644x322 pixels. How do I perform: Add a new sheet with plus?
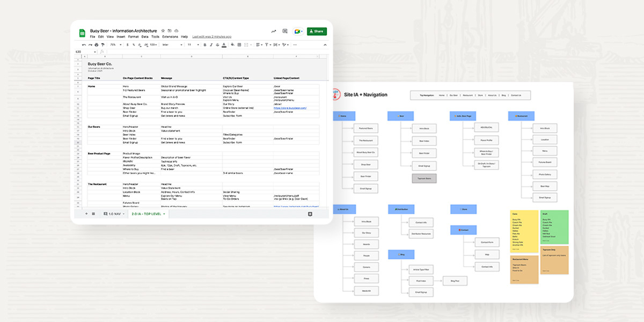pos(86,214)
